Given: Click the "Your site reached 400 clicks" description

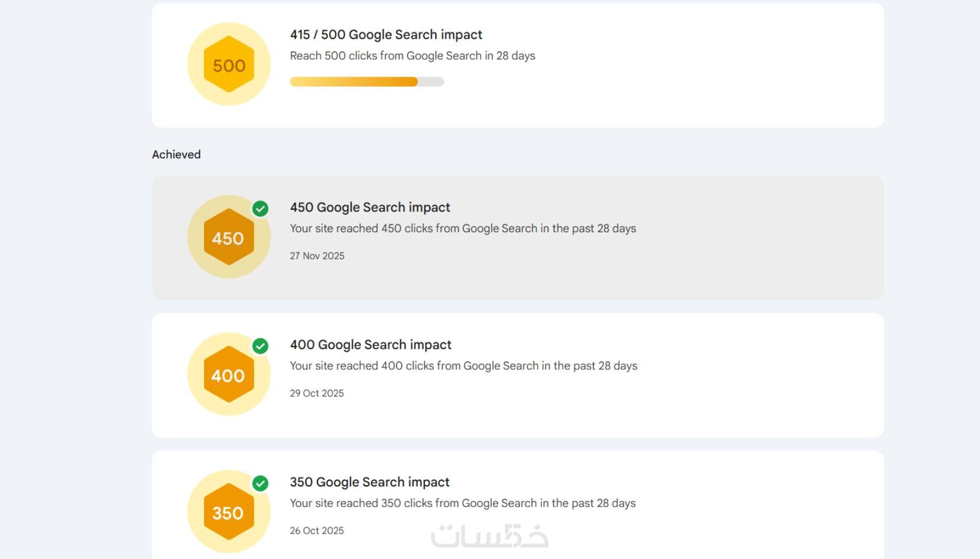Looking at the screenshot, I should pos(463,366).
